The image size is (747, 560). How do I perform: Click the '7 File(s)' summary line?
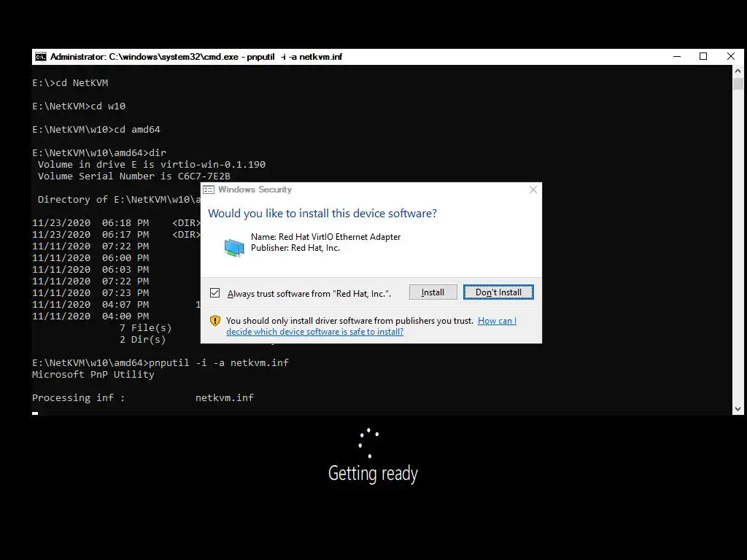[145, 327]
